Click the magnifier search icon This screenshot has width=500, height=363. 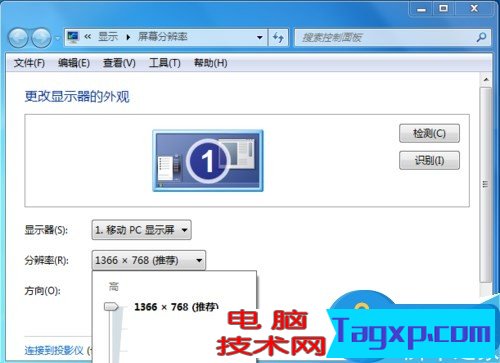481,37
